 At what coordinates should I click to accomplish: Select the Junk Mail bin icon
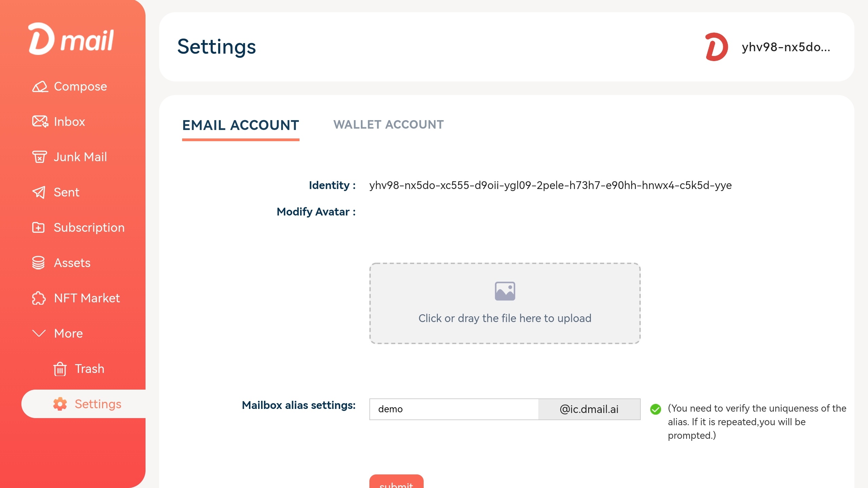tap(39, 157)
